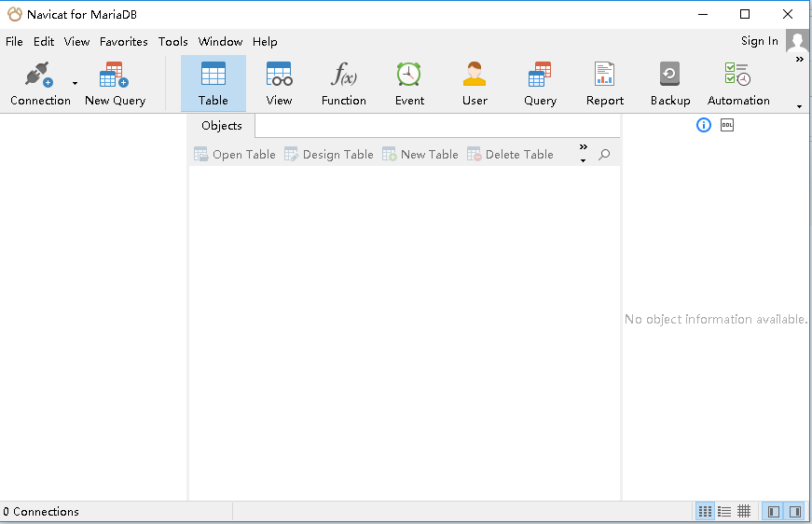Click the Connection plug icon
The width and height of the screenshot is (812, 524).
pyautogui.click(x=39, y=75)
